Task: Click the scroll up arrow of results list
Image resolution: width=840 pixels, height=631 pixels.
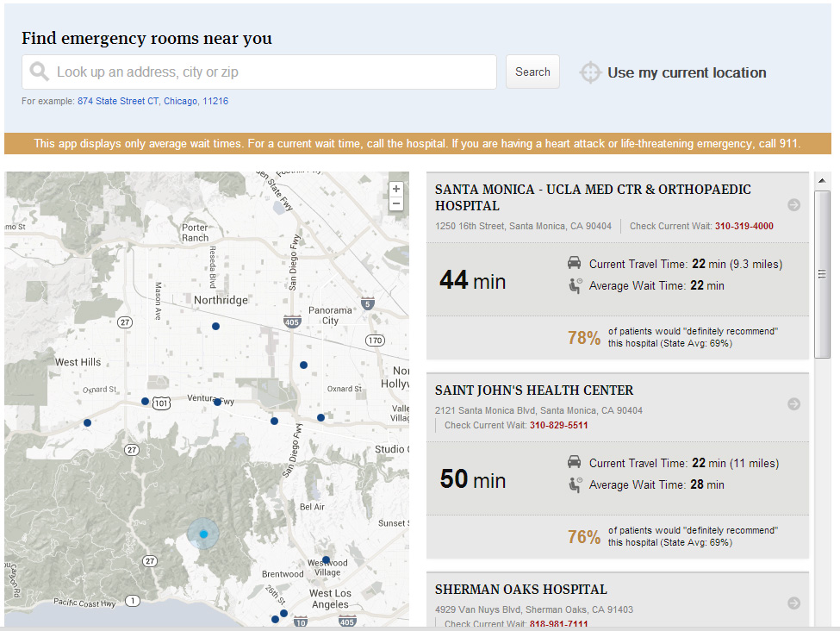Action: click(x=822, y=180)
